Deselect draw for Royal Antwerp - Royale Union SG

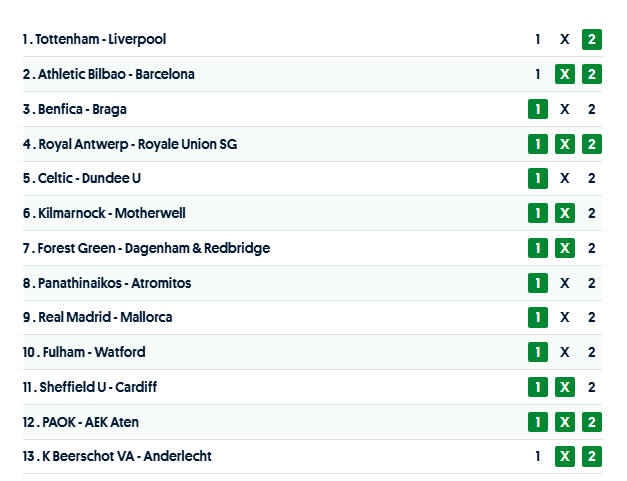tap(565, 144)
